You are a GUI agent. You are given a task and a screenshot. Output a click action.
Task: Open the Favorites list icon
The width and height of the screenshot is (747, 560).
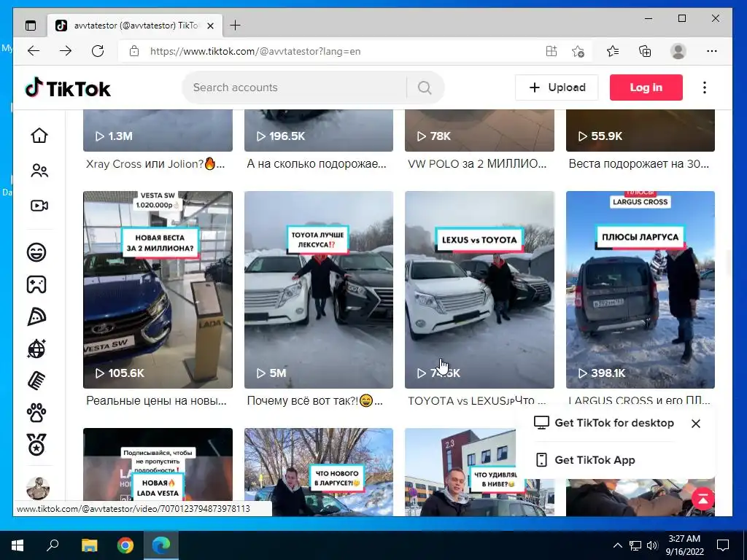tap(613, 51)
